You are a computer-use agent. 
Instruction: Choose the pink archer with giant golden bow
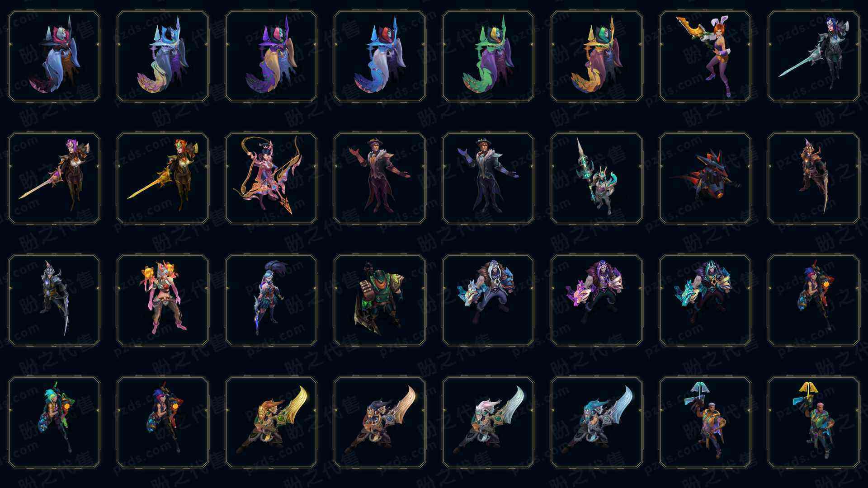coord(271,178)
